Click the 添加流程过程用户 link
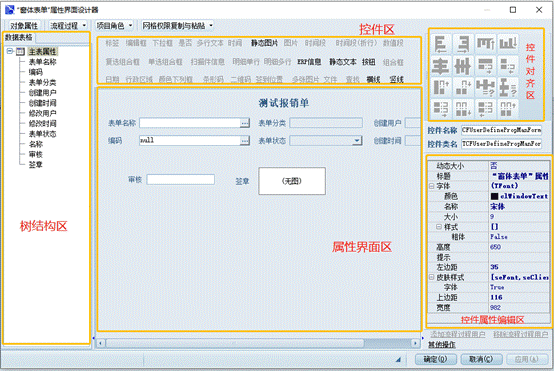 [458, 334]
